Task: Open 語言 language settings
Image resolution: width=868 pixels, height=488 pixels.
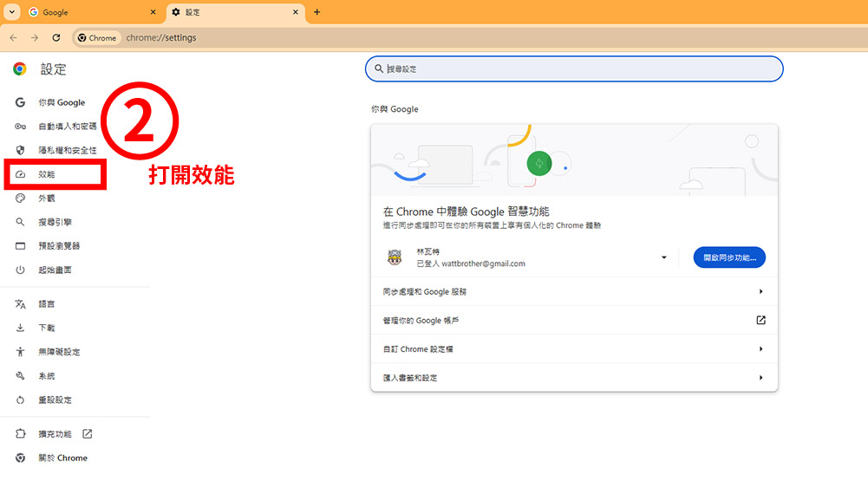Action: [47, 303]
